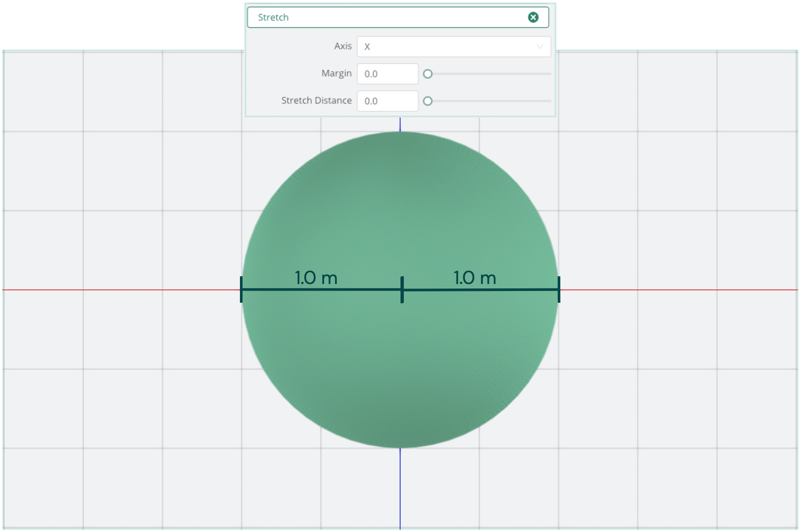The height and width of the screenshot is (532, 801).
Task: Click the right end tick of the dimension line
Action: point(559,290)
